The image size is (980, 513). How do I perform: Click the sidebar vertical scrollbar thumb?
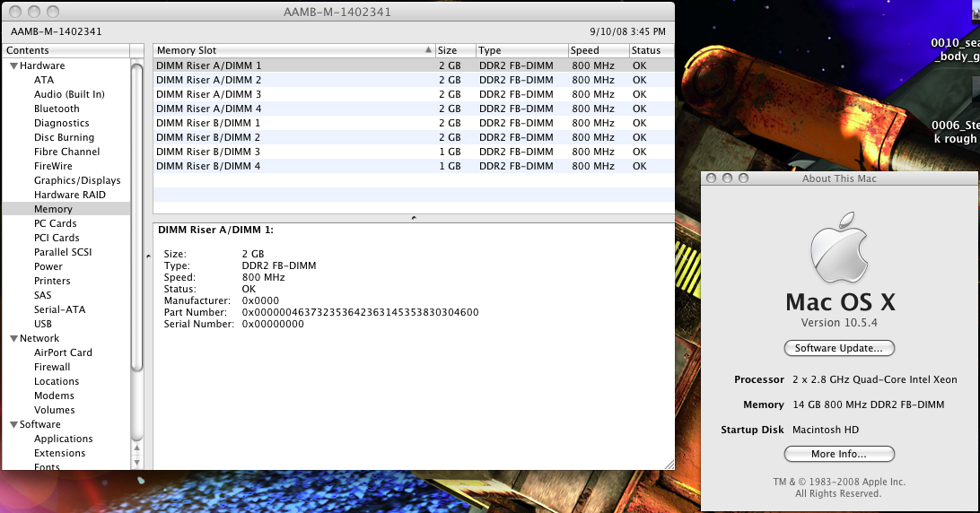pyautogui.click(x=137, y=219)
